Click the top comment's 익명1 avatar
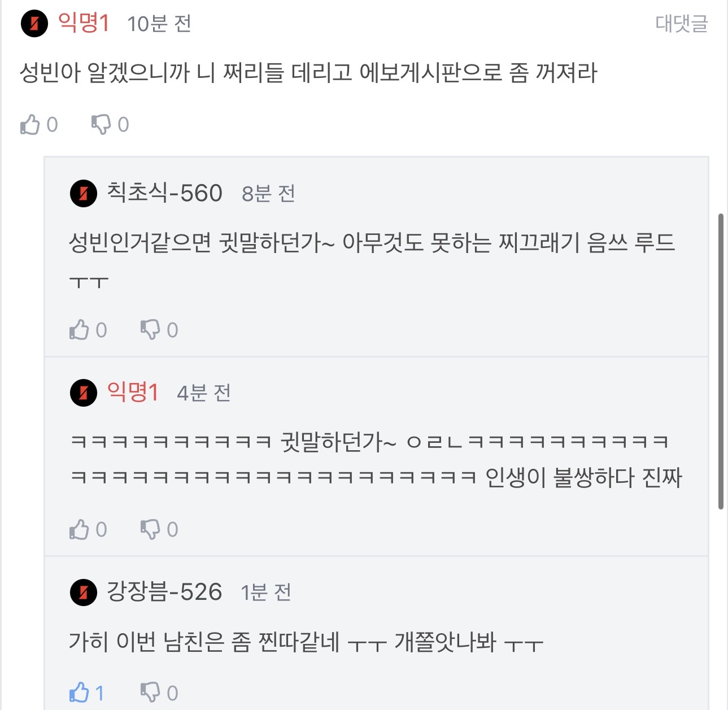 [x=34, y=24]
